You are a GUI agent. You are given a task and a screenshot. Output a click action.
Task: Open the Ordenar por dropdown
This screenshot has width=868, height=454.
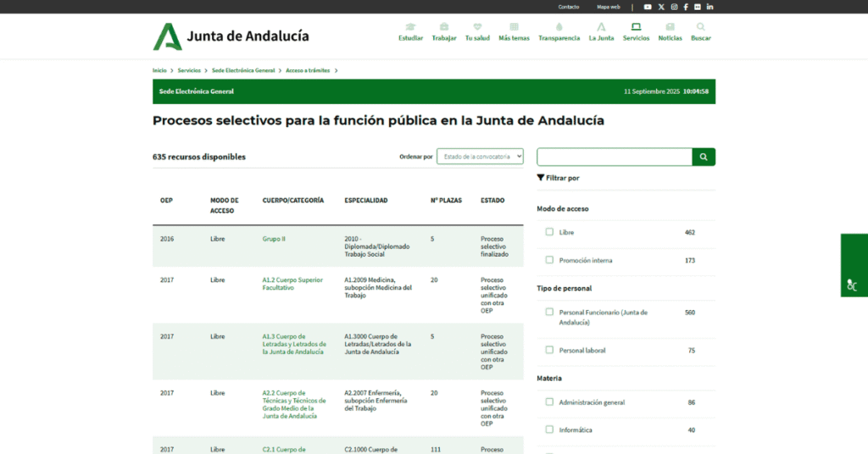click(480, 157)
